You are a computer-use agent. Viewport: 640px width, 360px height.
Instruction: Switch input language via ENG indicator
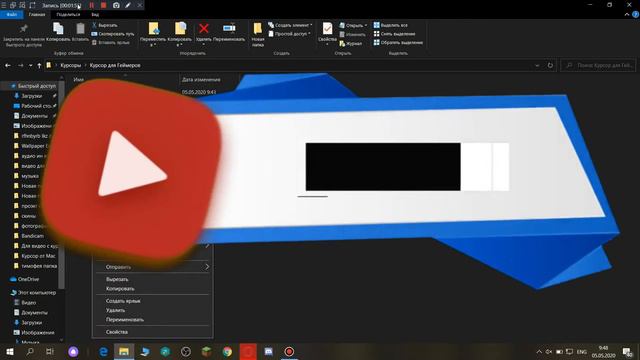(581, 351)
